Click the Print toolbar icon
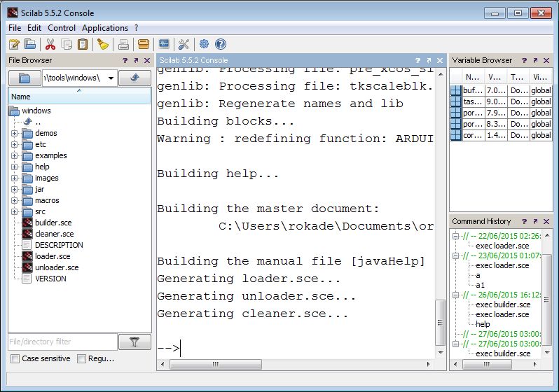This screenshot has height=392, width=559. [123, 44]
